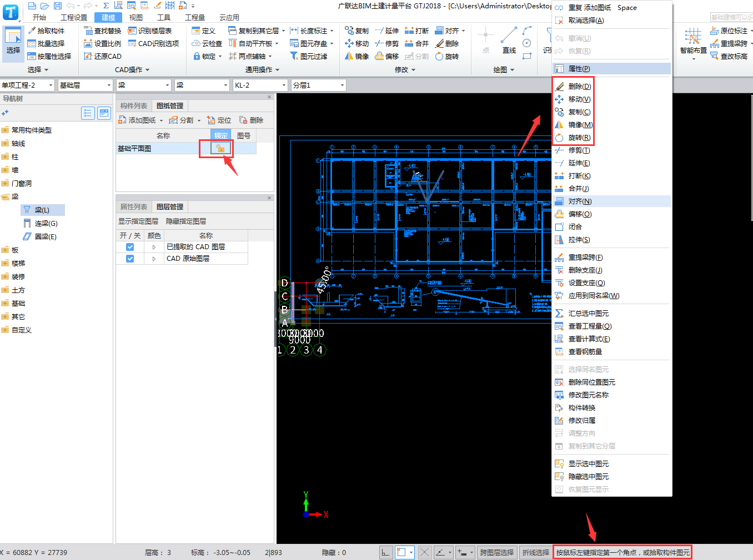Click the 还原CAD tool

[102, 56]
